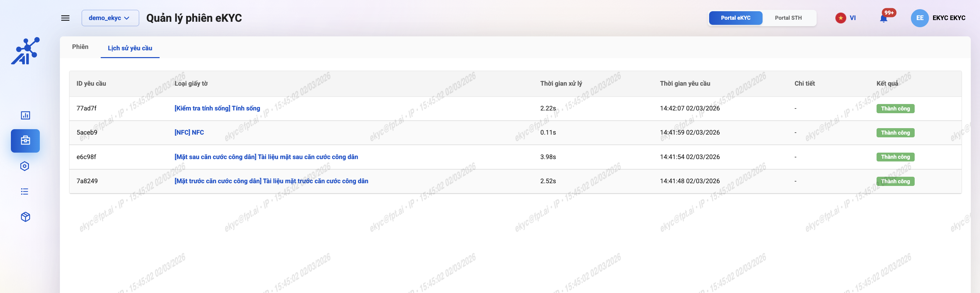The width and height of the screenshot is (980, 293).
Task: Click Thành công badge for request 77ad7f
Action: tap(895, 109)
